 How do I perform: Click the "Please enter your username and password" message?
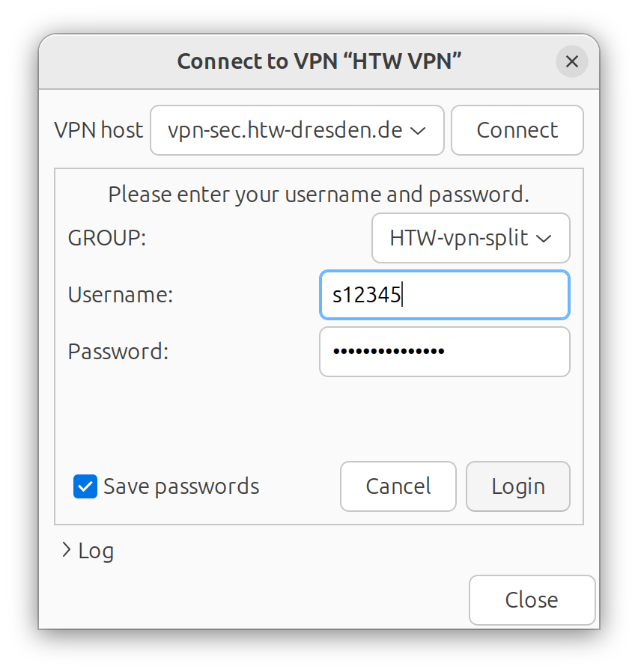click(318, 195)
